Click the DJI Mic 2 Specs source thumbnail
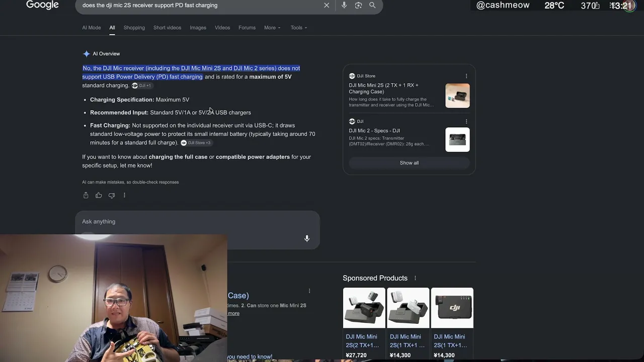The height and width of the screenshot is (362, 644). [x=457, y=139]
